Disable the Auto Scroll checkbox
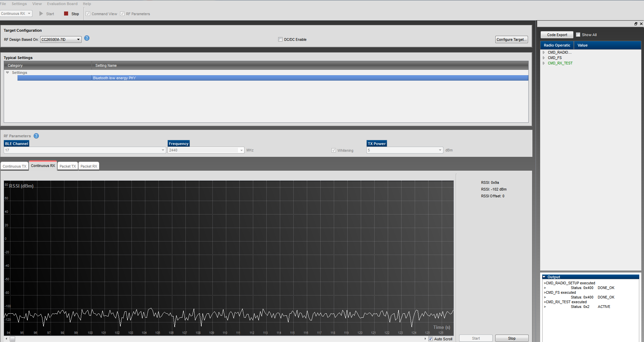The height and width of the screenshot is (342, 644). (x=430, y=339)
